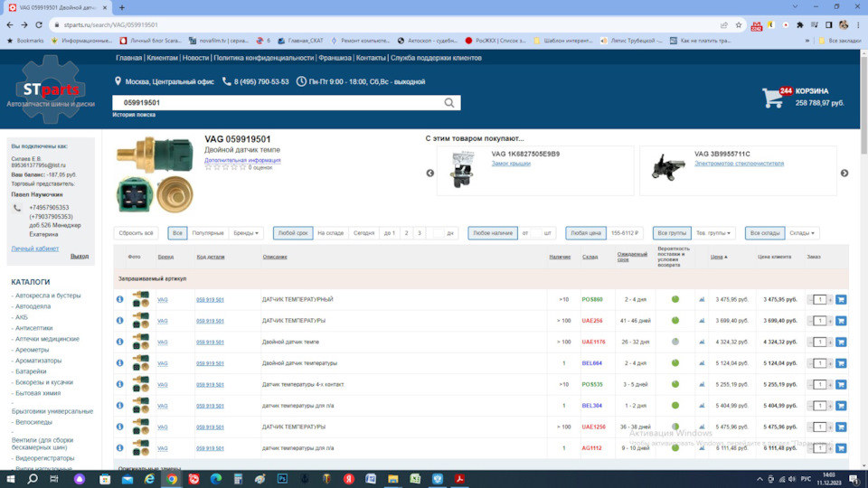Open Adobe Acrobat from the taskbar

(459, 479)
